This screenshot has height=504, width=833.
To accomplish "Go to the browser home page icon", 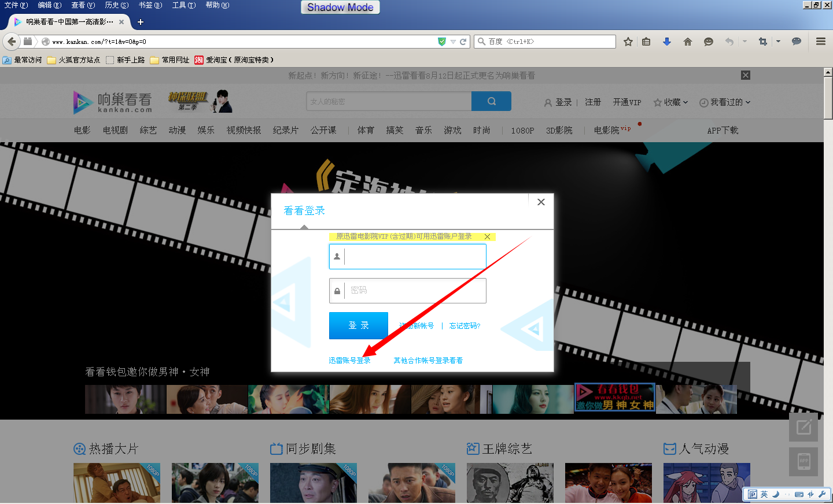I will click(x=688, y=42).
